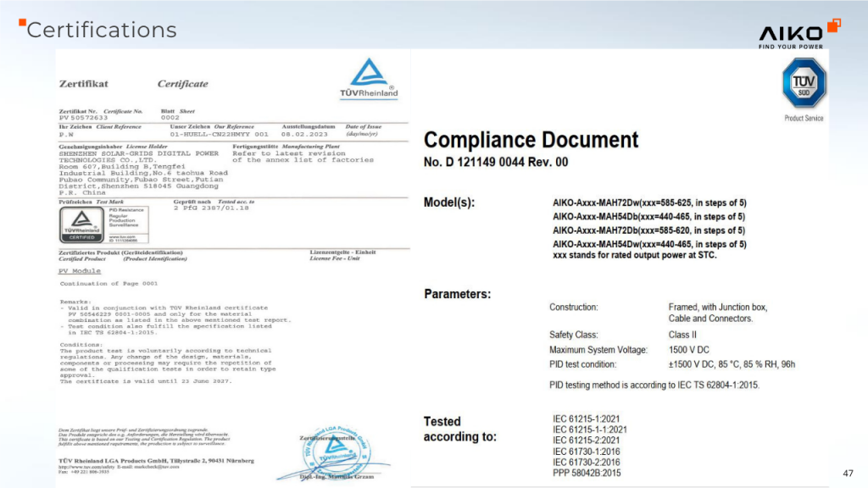Select test standard "2 PfG 2387/01.18"

(x=211, y=208)
